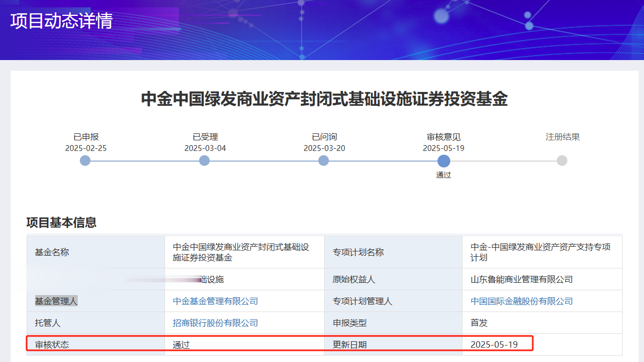Click the 已问询 timeline node circle
This screenshot has width=644, height=362.
(324, 161)
